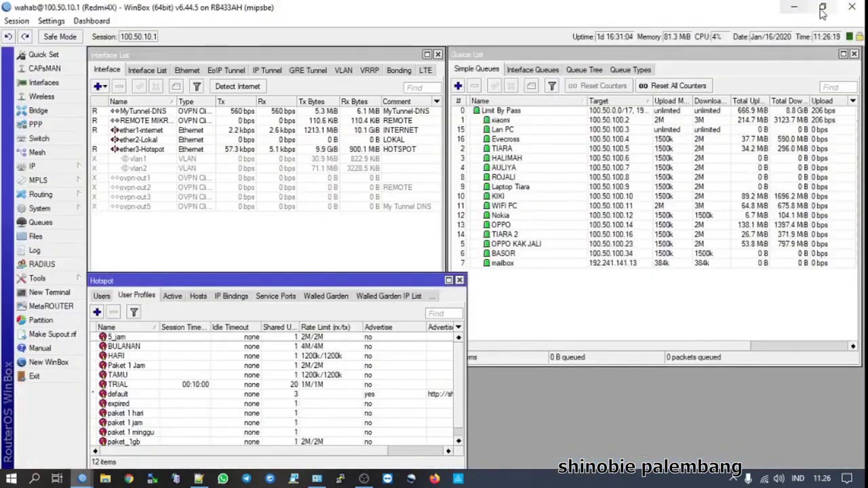Select the HALIMAH queue row
Viewport: 868px width, 488px height.
pos(654,158)
